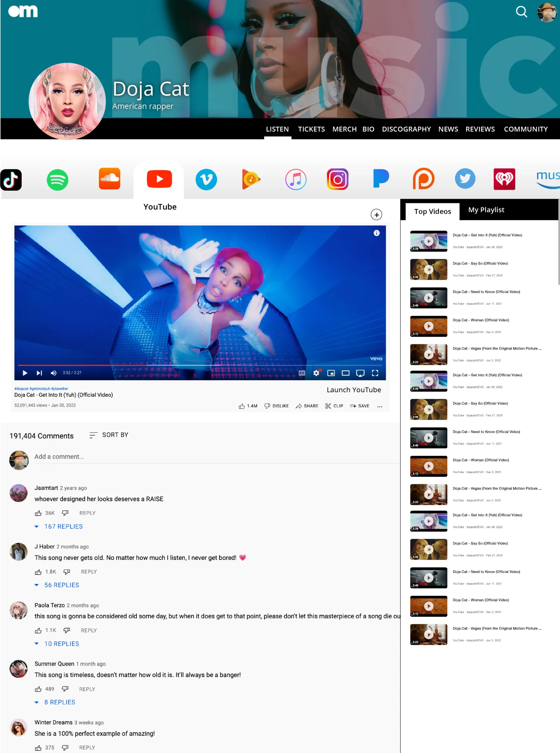Screen dimensions: 560x753
Task: Open the Instagram service icon
Action: [338, 179]
